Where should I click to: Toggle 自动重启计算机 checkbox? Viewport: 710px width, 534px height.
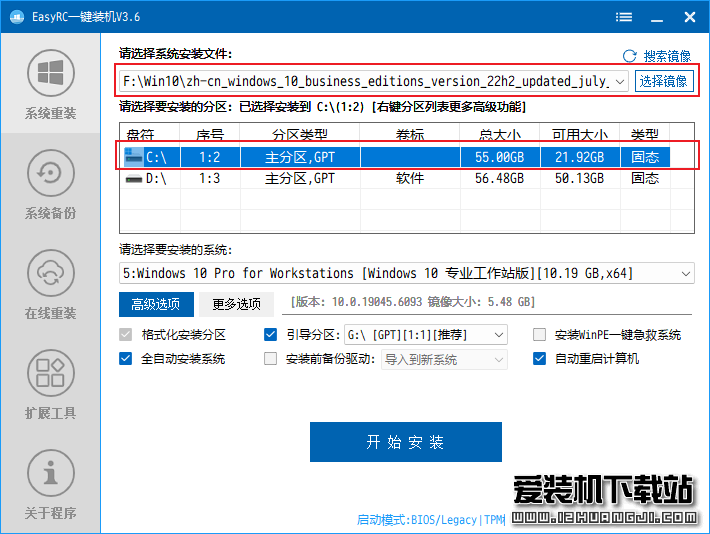coord(539,359)
